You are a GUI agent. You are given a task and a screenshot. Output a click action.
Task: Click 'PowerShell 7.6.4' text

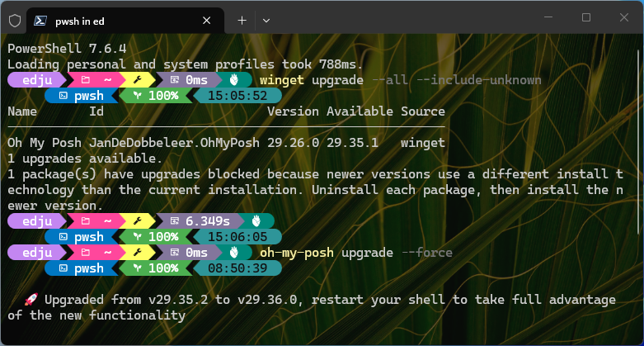[67, 49]
